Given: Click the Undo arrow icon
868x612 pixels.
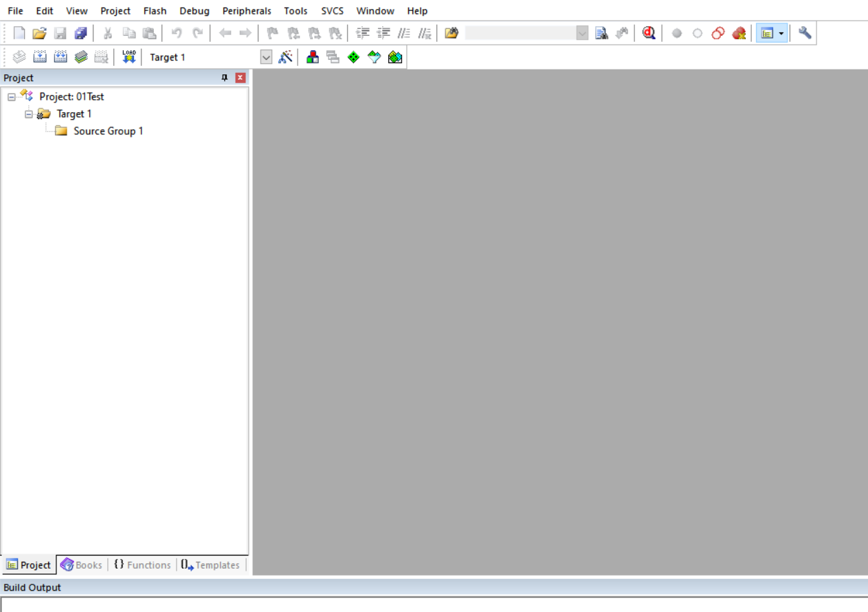Looking at the screenshot, I should point(177,33).
